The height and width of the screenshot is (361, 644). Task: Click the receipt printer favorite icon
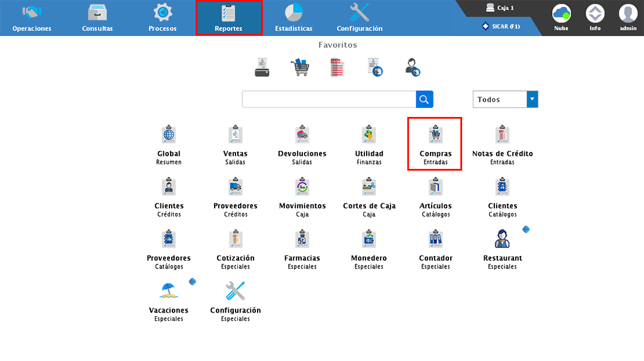(x=262, y=67)
